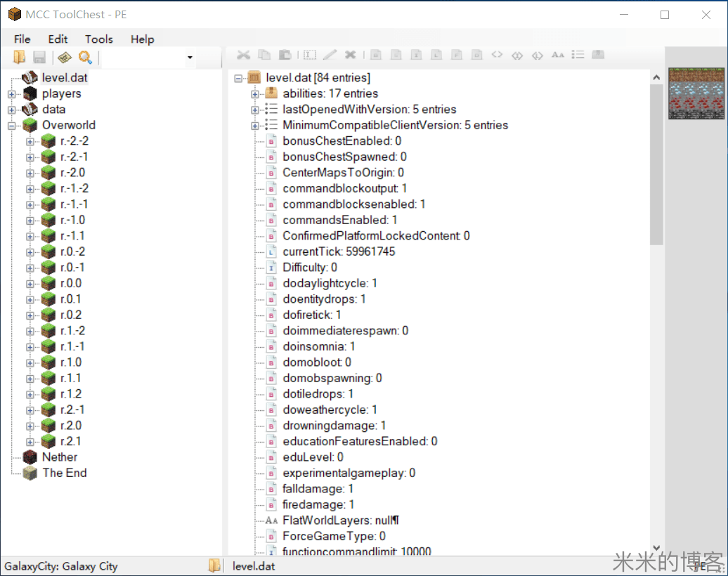Click the paste clipboard toolbar icon

click(285, 55)
